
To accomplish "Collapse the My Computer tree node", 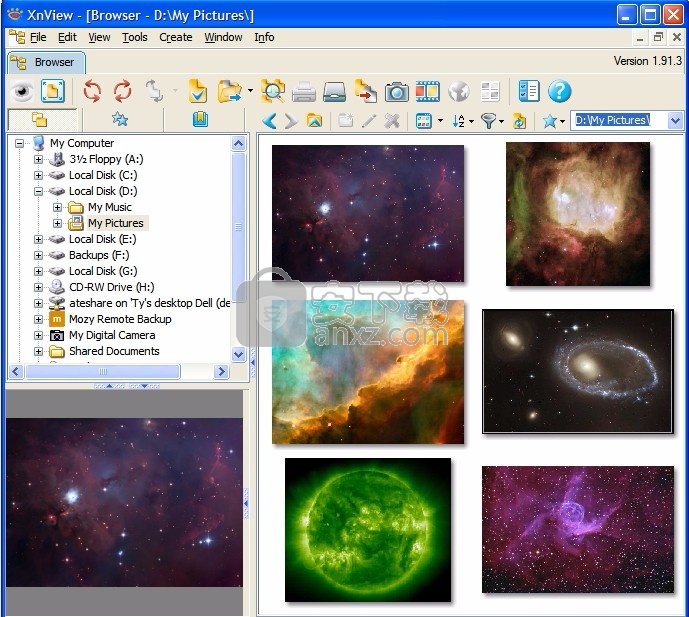I will click(19, 143).
